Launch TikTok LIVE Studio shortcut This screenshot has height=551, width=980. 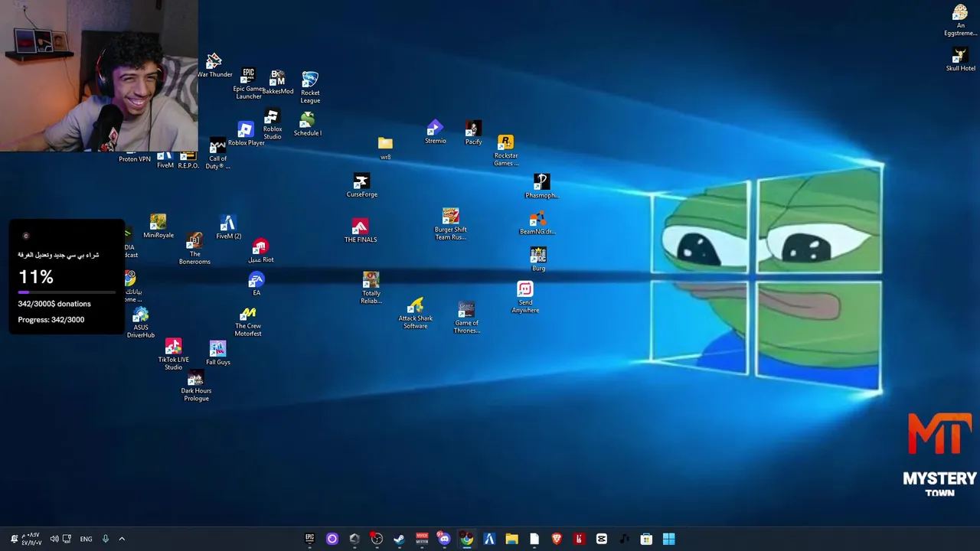174,355
